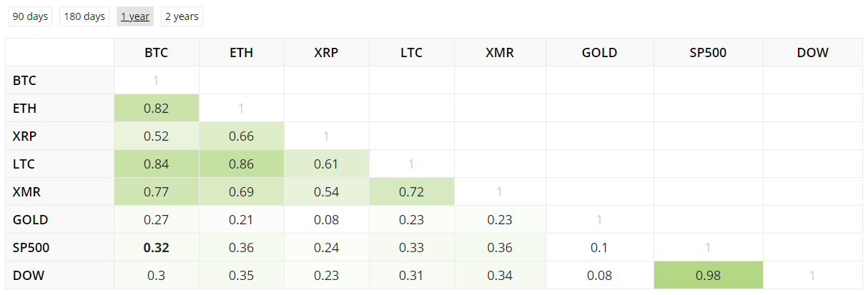Click the 0.66 XRP-ETH correlation cell
This screenshot has width=868, height=295.
pyautogui.click(x=241, y=136)
